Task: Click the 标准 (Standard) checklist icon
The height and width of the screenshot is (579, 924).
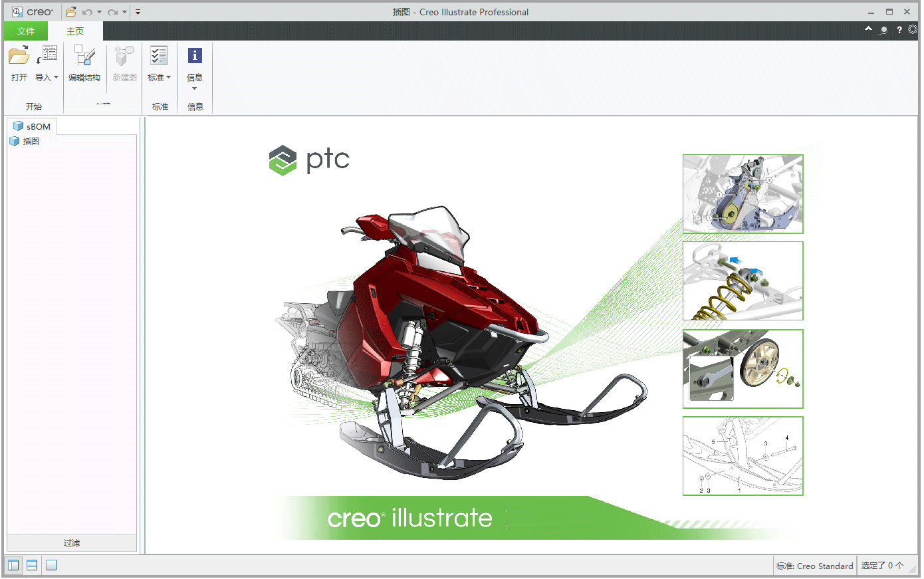Action: (x=159, y=56)
